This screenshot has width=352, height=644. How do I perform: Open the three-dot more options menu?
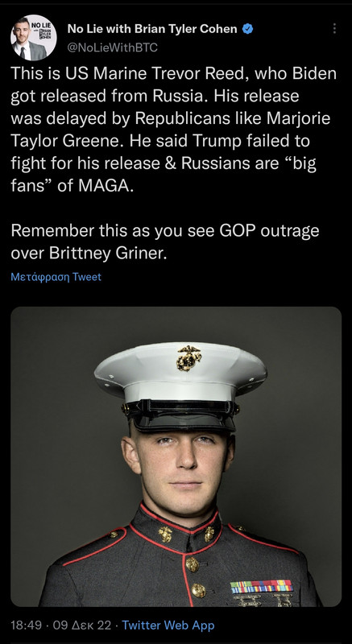point(335,29)
